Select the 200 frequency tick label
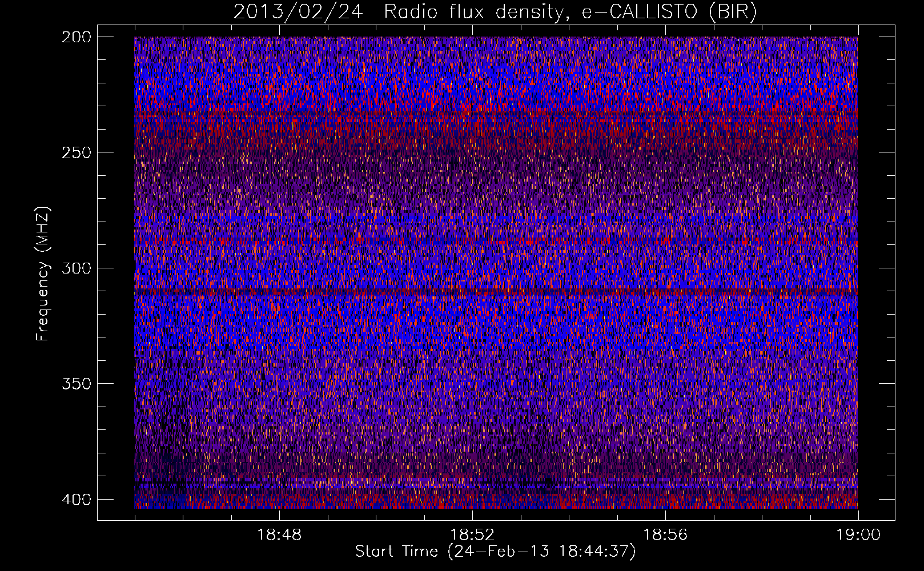 (x=76, y=37)
